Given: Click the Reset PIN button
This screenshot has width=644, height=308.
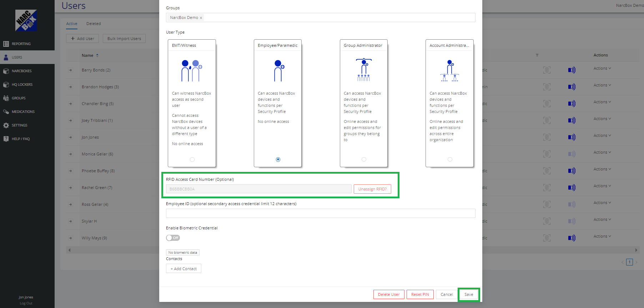Looking at the screenshot, I should (420, 295).
